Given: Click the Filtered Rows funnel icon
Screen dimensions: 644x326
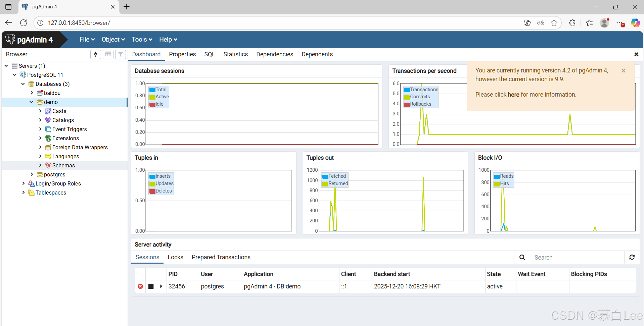Looking at the screenshot, I should tap(121, 54).
